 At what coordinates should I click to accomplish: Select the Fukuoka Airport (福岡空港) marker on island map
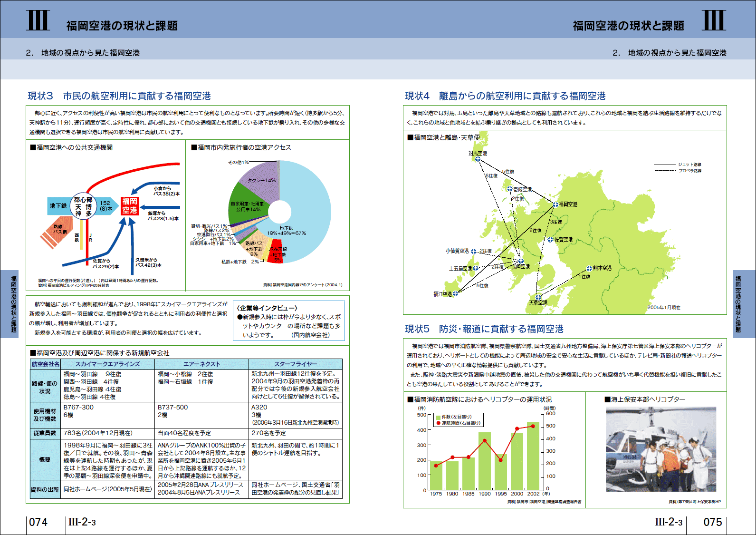tap(555, 205)
